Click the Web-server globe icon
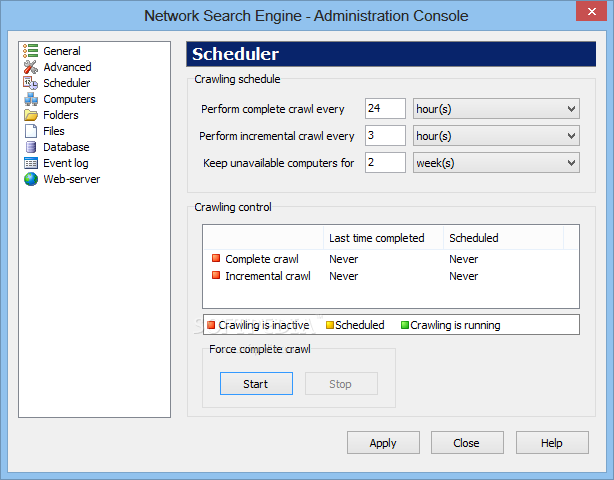This screenshot has width=614, height=480. coord(31,179)
